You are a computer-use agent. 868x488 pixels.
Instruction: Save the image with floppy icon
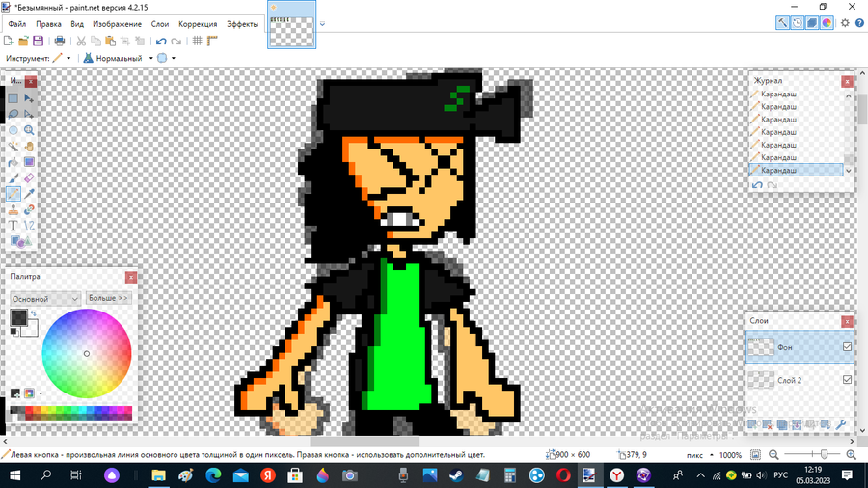(x=39, y=41)
